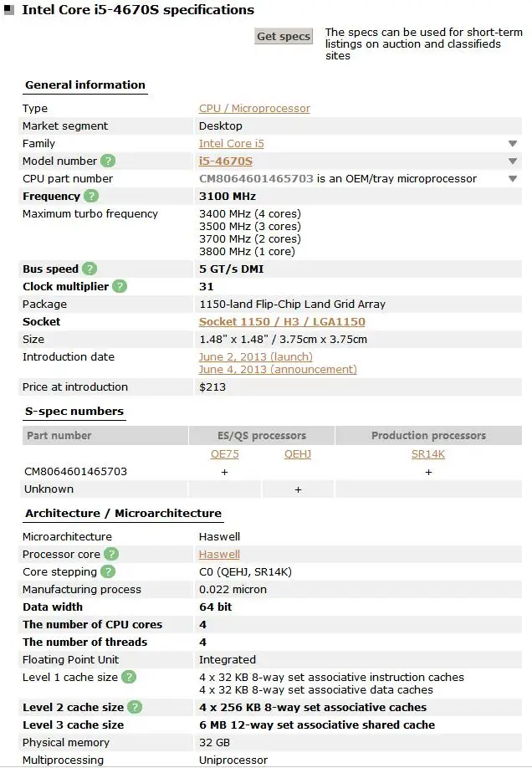The image size is (532, 768).
Task: Follow the Intel Core i5 family link
Action: 232,144
